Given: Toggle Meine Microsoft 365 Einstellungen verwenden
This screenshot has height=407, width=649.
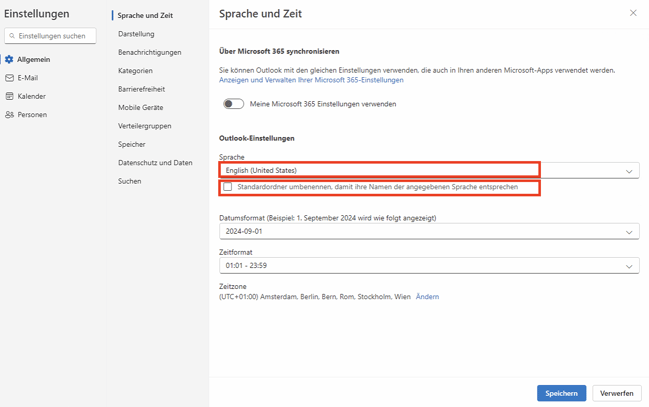Looking at the screenshot, I should click(233, 104).
